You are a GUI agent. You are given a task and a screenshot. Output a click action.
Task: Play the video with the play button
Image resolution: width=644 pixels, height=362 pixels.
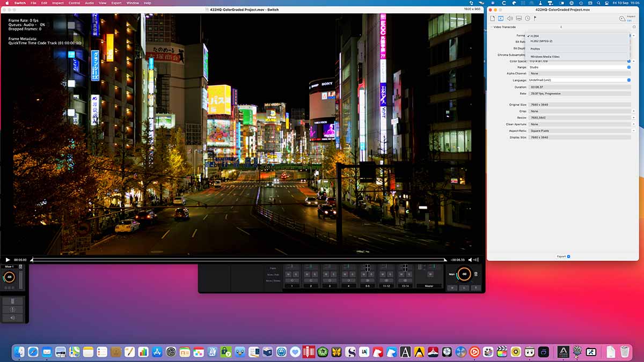tap(8, 260)
